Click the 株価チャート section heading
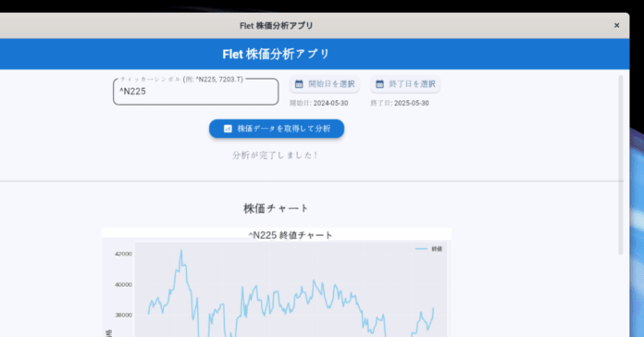Viewport: 644px width, 337px height. (x=276, y=208)
